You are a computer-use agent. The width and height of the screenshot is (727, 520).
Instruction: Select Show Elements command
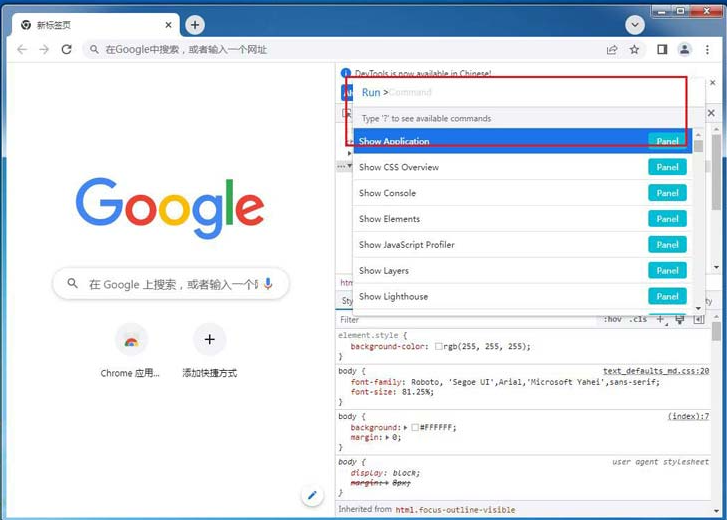point(523,219)
